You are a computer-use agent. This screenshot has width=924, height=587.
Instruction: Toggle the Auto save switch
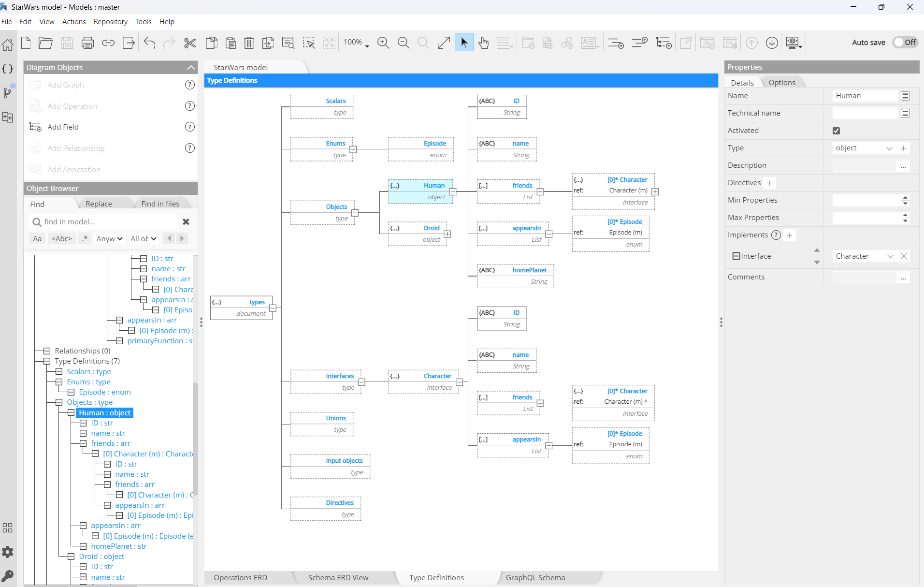point(905,42)
